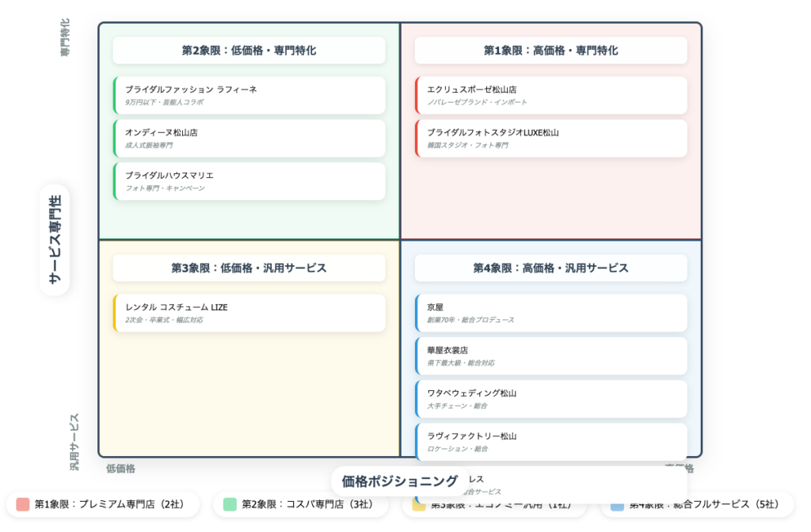Click the heading 第1象限：高価格・専門特化
Screen dimensions: 811x532
[551, 51]
